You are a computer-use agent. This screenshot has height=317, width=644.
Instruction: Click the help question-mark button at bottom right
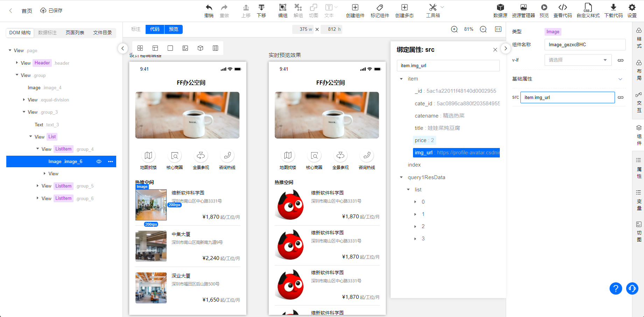click(616, 289)
